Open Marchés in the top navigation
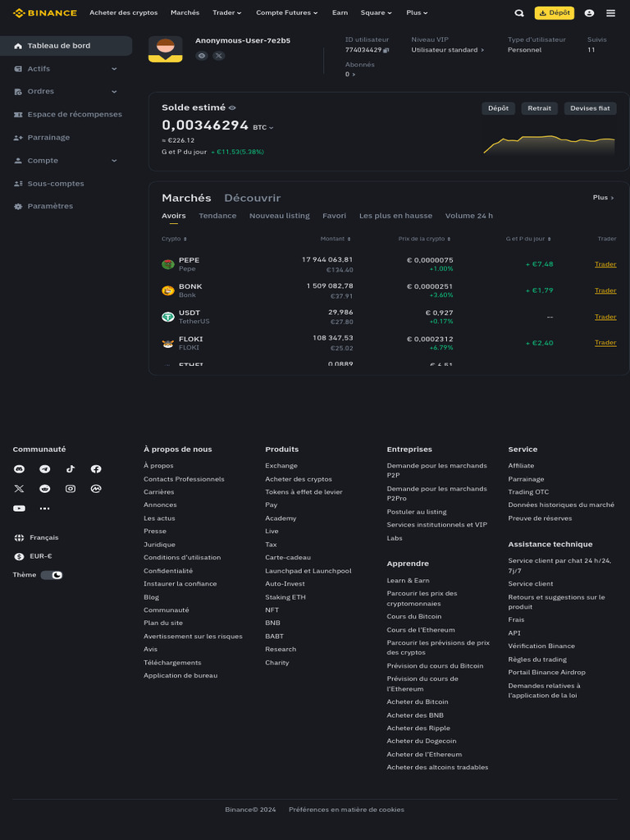Viewport: 630px width, 840px height. (x=185, y=13)
